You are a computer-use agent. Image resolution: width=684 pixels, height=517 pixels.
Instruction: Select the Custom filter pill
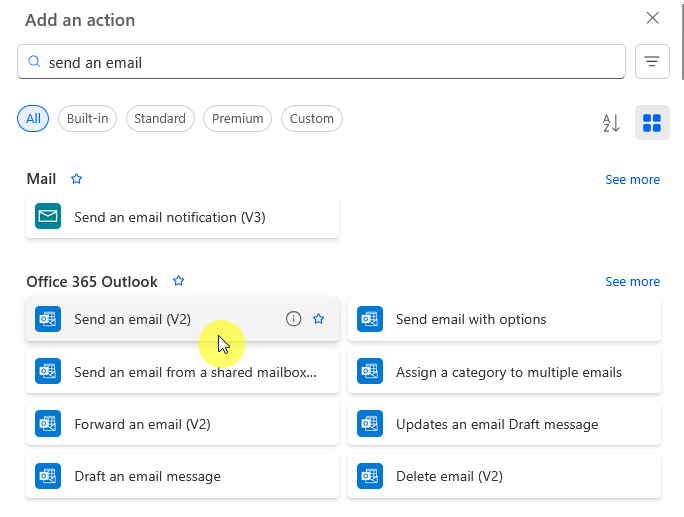tap(311, 118)
